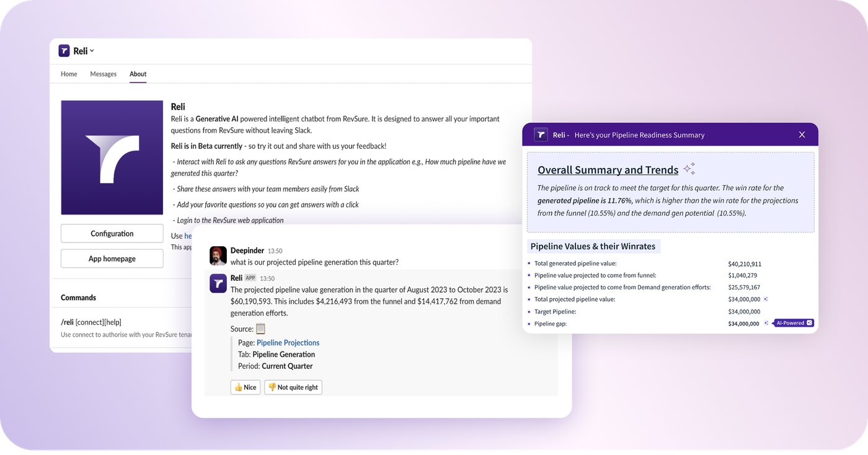
Task: Click the Reli logo icon in header
Action: click(64, 51)
